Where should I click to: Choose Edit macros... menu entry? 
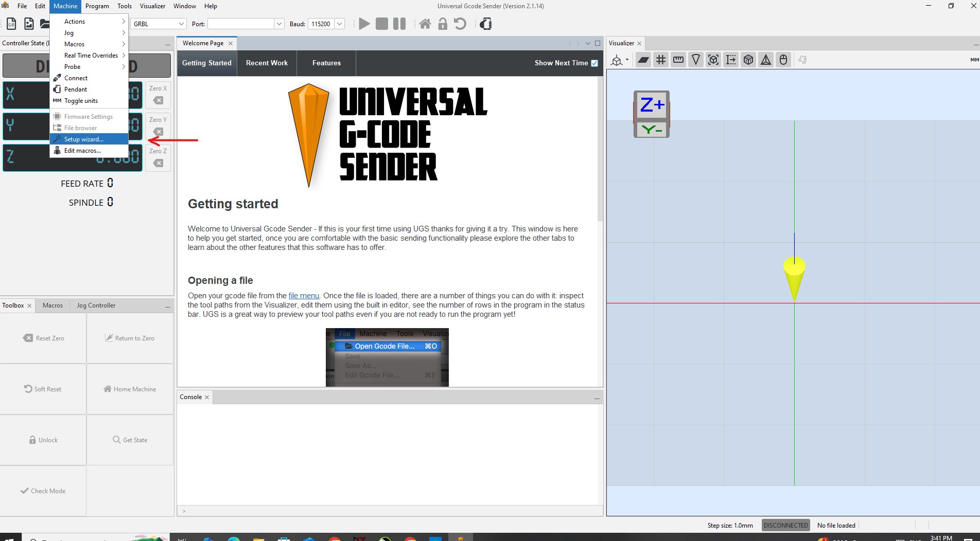(x=89, y=151)
